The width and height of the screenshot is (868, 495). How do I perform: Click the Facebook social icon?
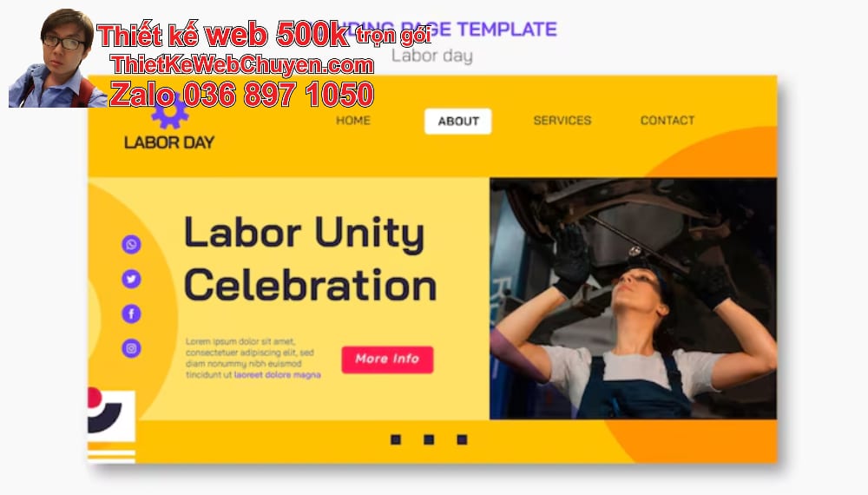tap(131, 314)
